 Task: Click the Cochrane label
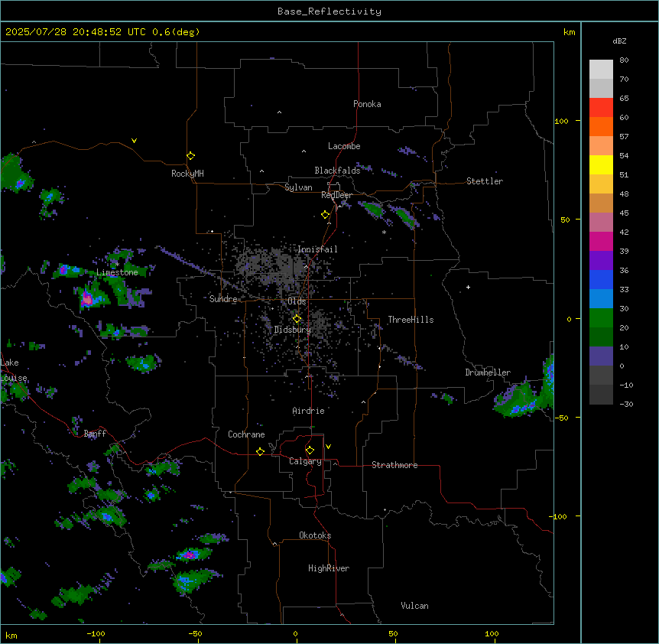tap(246, 434)
